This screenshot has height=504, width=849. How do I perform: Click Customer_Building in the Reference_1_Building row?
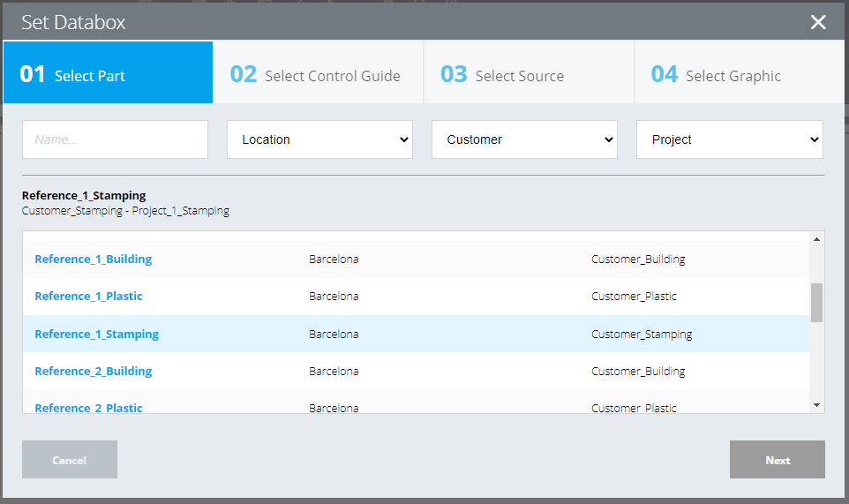638,260
